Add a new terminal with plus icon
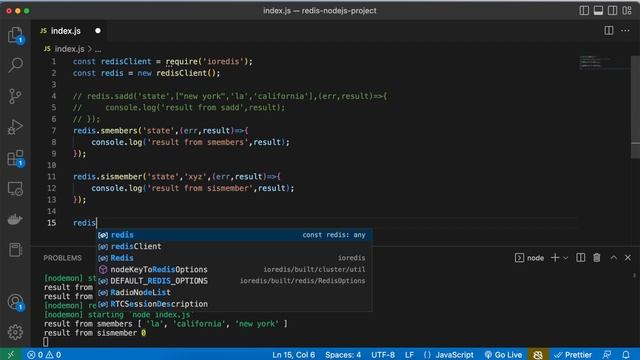Image resolution: width=640 pixels, height=360 pixels. [555, 258]
